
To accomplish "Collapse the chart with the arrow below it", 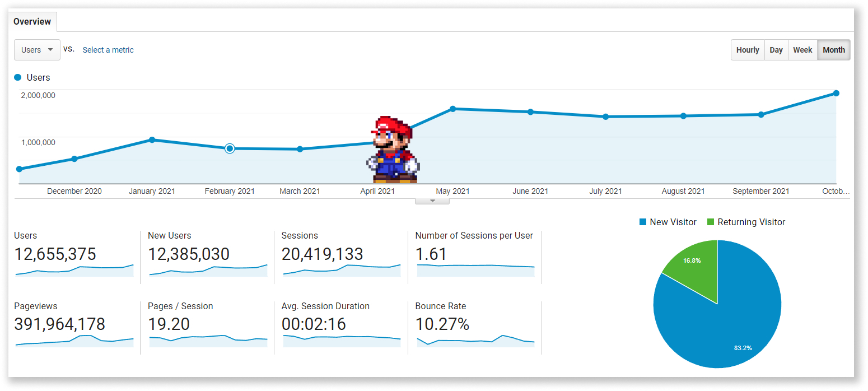I will [432, 199].
